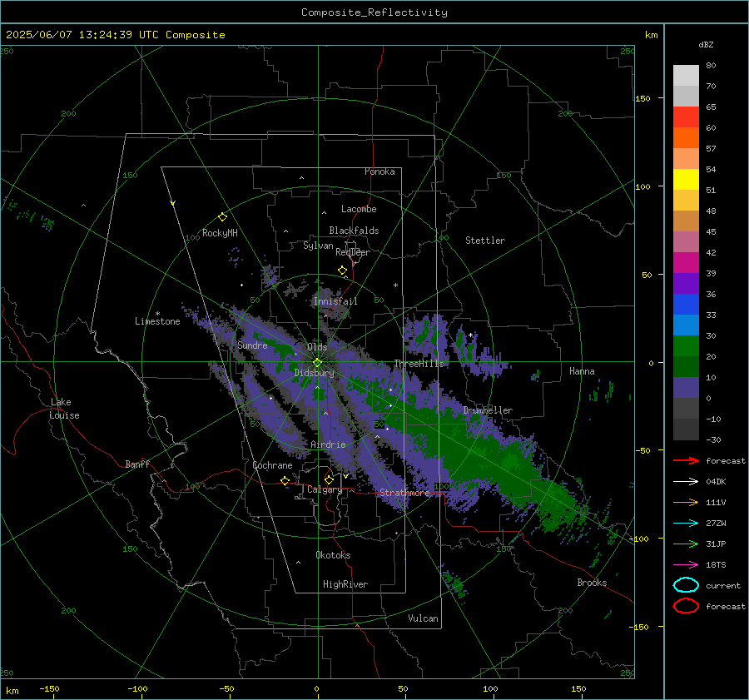The width and height of the screenshot is (749, 700).
Task: Click the RockyMH label
Action: point(220,233)
